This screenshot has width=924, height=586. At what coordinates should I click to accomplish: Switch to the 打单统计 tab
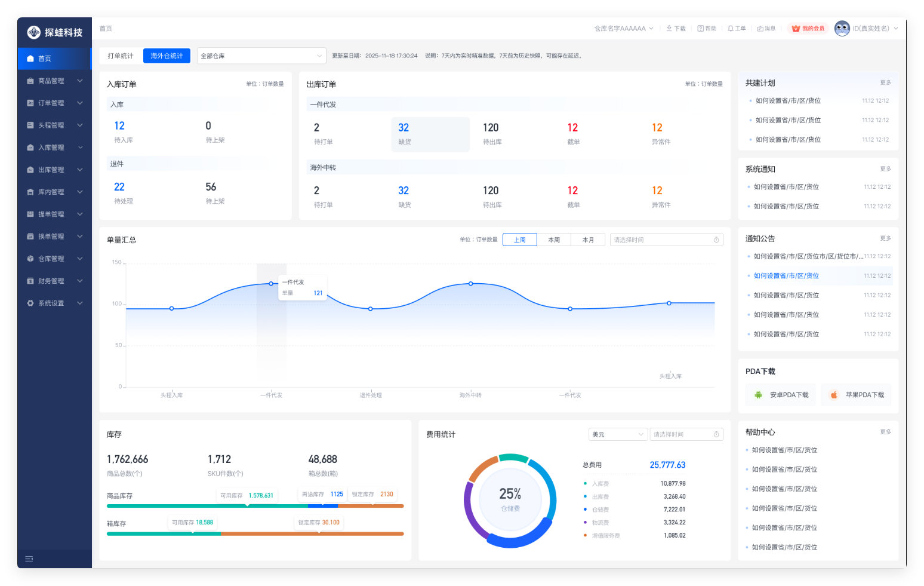click(121, 56)
